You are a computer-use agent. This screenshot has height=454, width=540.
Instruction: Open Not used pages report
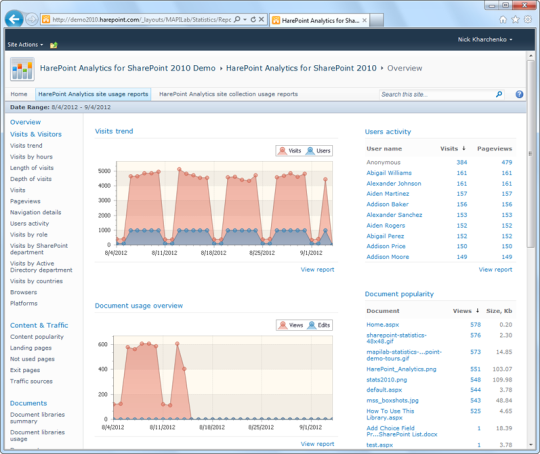pyautogui.click(x=32, y=359)
